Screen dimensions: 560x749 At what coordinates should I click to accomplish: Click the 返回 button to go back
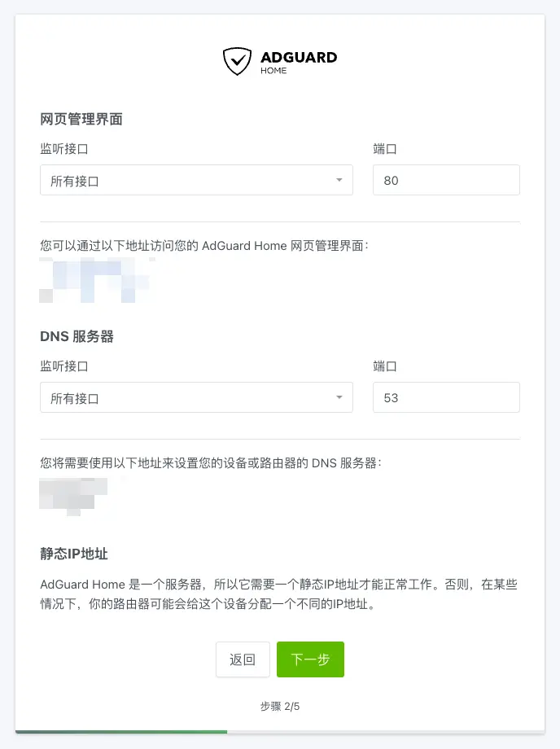(x=243, y=659)
